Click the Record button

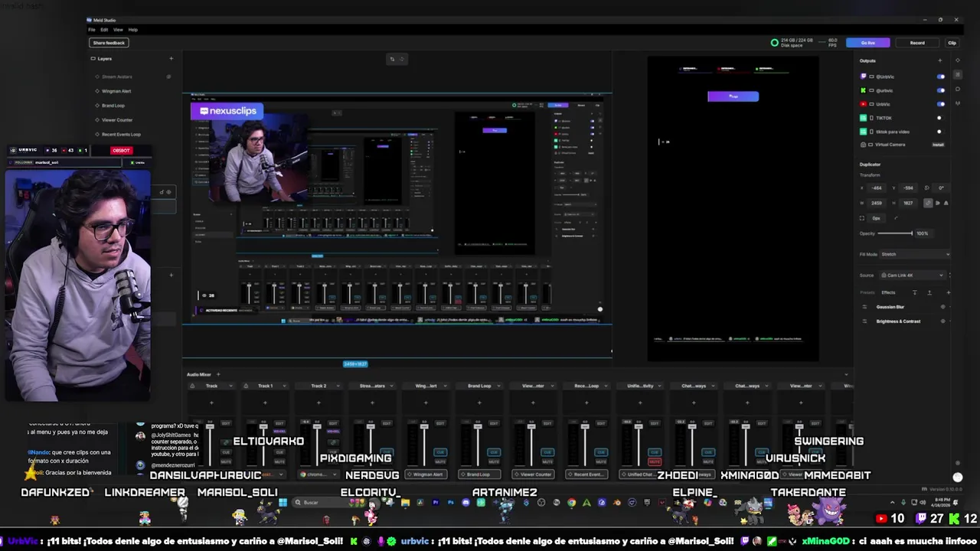click(917, 43)
